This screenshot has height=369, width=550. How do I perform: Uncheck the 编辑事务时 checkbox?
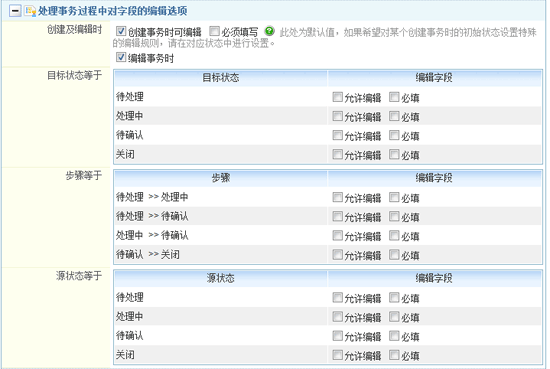click(121, 57)
